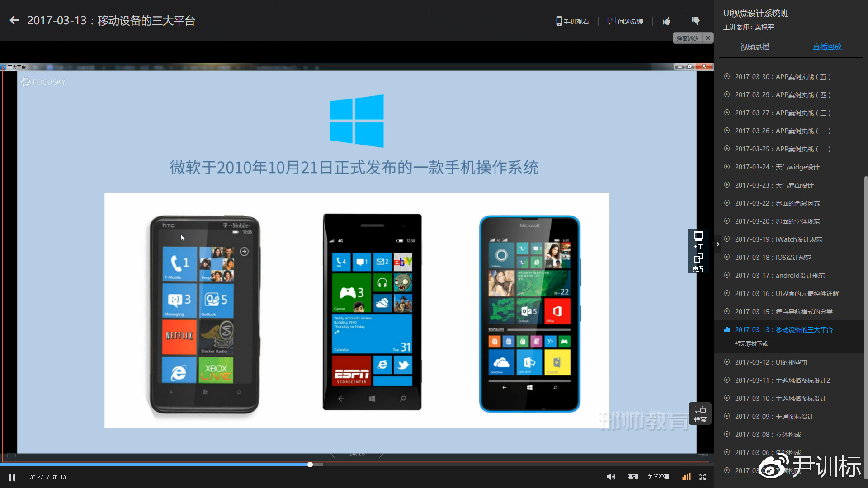
Task: Close the recorded presentation window
Action: pyautogui.click(x=704, y=66)
